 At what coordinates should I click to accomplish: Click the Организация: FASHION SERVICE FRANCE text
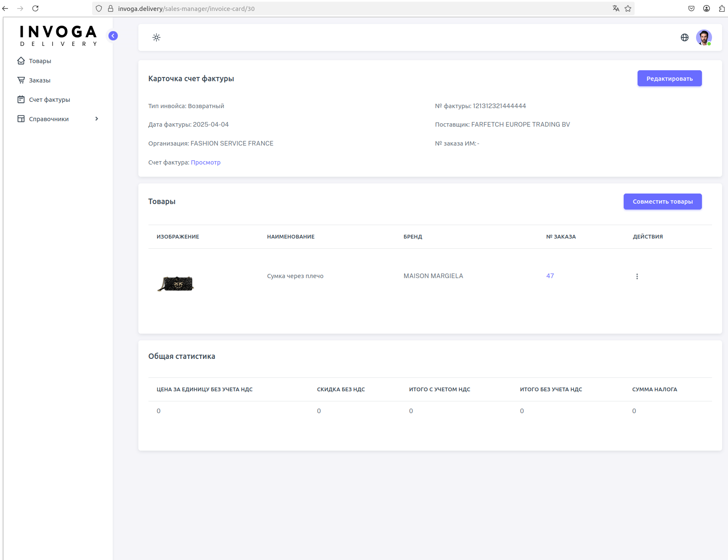pyautogui.click(x=211, y=143)
